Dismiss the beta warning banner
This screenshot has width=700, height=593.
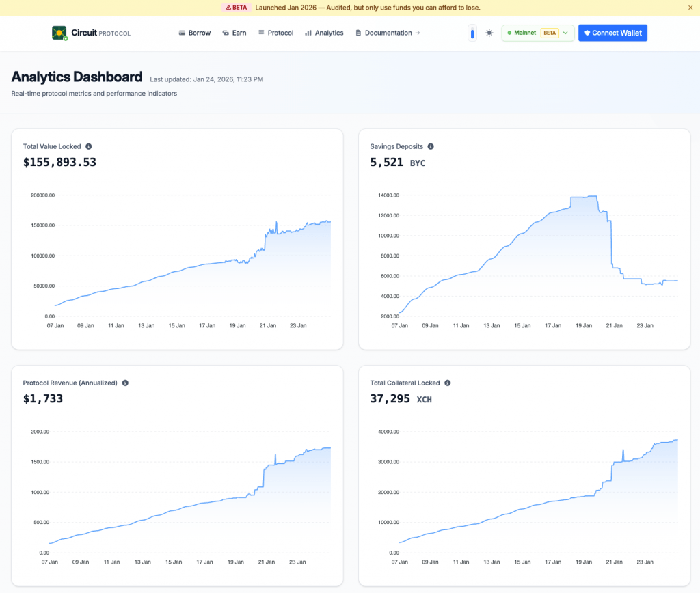pyautogui.click(x=690, y=8)
